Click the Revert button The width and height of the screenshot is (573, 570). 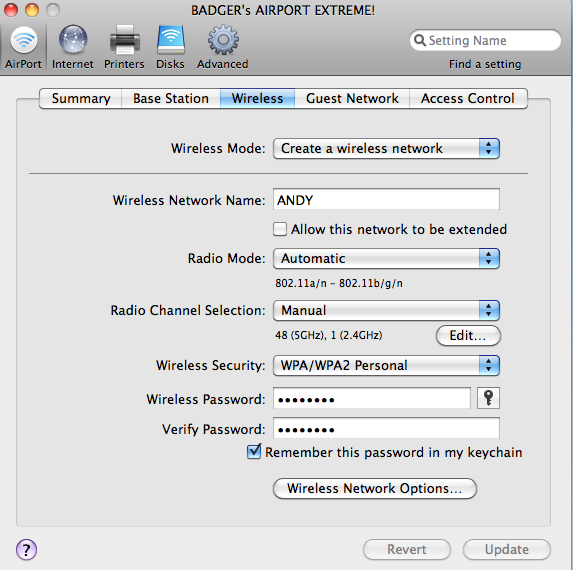pos(407,549)
